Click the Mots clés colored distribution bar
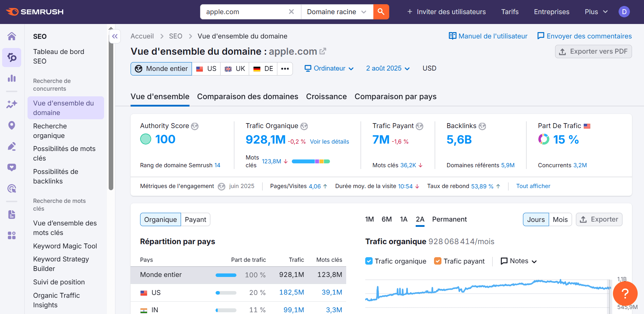The image size is (644, 314). [x=311, y=161]
